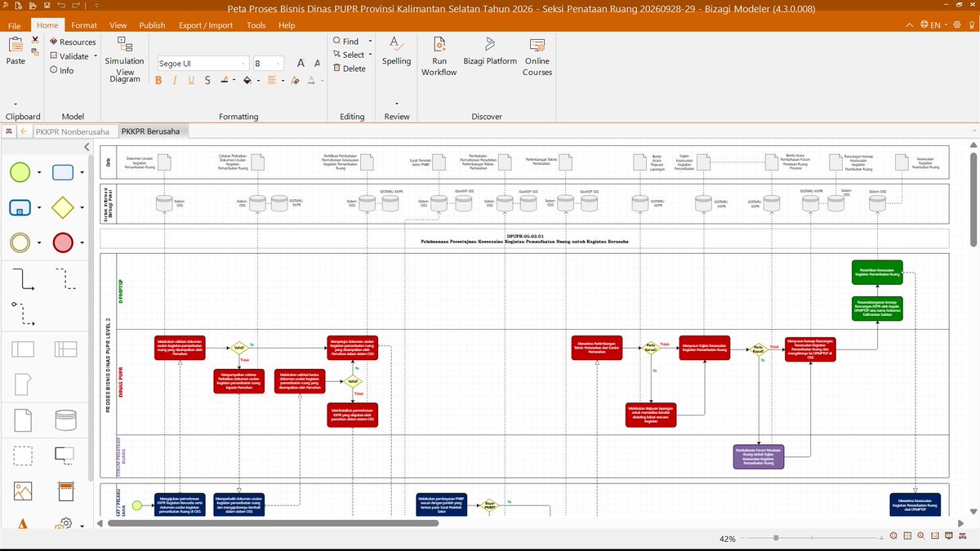Screen dimensions: 980x551
Task: Expand Gateway type dropdown arrow in palette
Action: [x=82, y=208]
